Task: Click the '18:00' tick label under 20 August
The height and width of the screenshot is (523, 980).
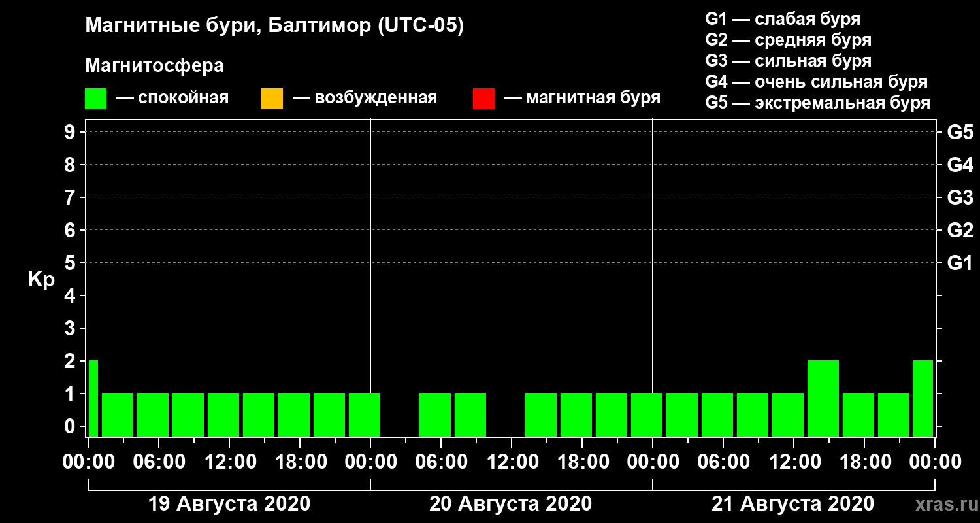Action: 582,462
